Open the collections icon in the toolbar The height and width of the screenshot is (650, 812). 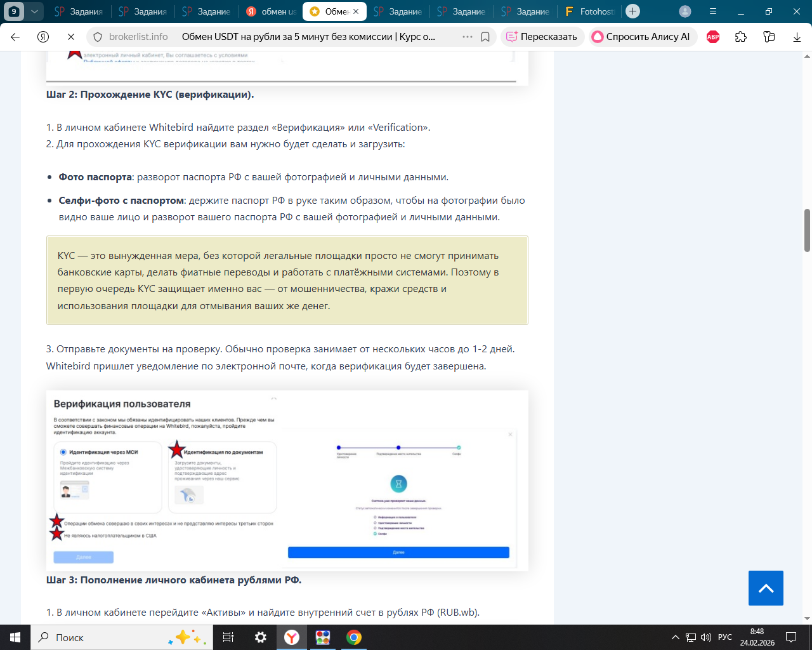click(769, 37)
